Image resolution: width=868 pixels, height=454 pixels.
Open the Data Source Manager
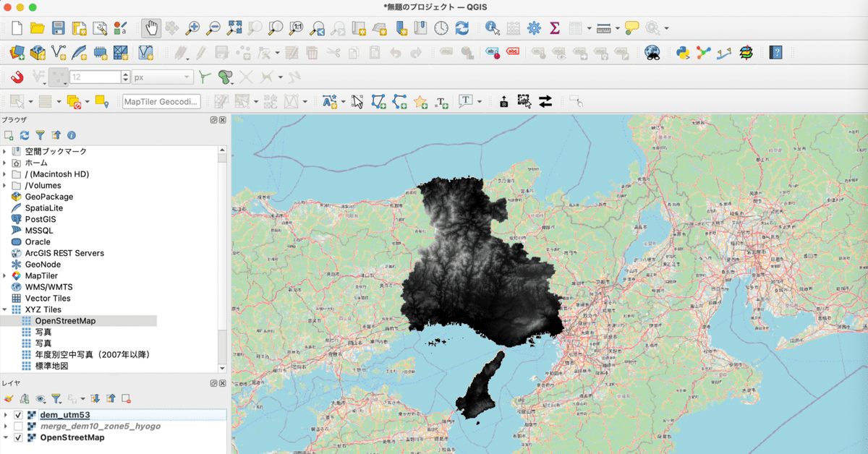tap(16, 53)
